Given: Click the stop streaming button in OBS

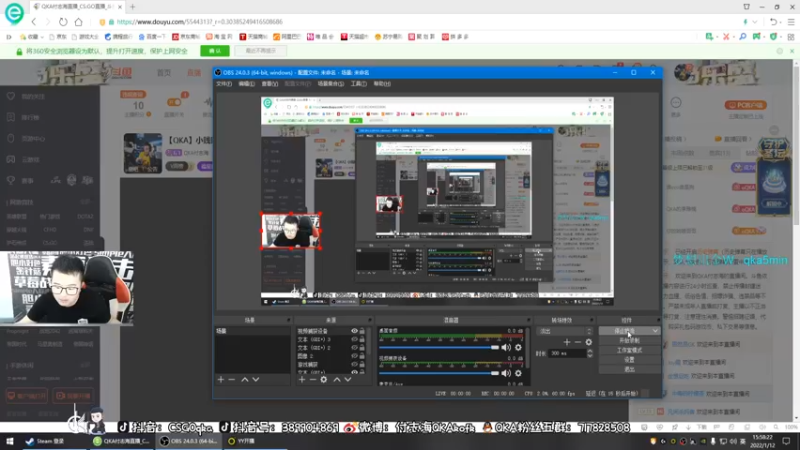Looking at the screenshot, I should tap(624, 331).
